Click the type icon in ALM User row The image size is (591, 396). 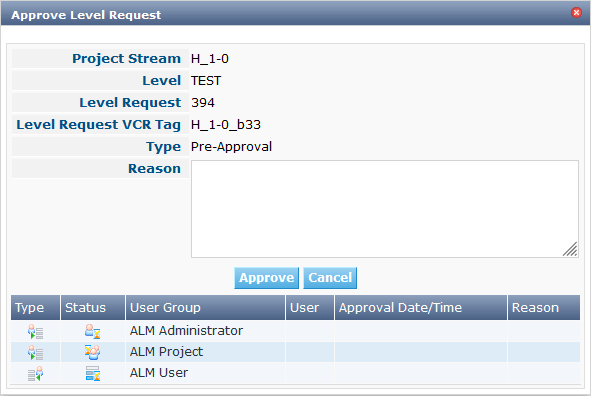[x=35, y=374]
